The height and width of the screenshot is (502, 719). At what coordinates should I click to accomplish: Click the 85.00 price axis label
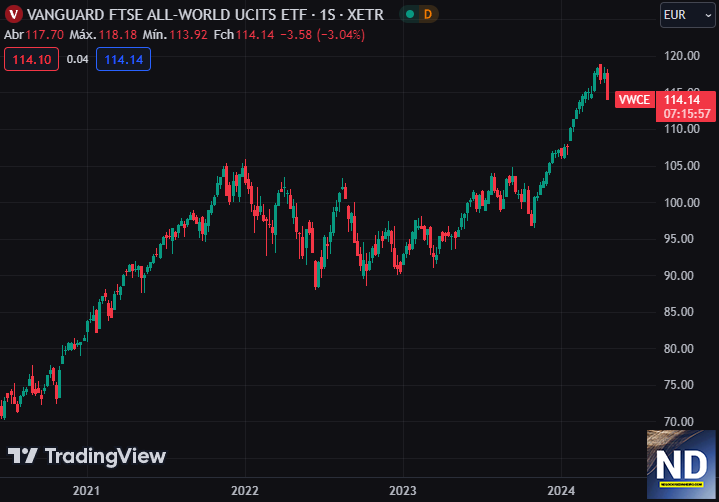click(679, 312)
